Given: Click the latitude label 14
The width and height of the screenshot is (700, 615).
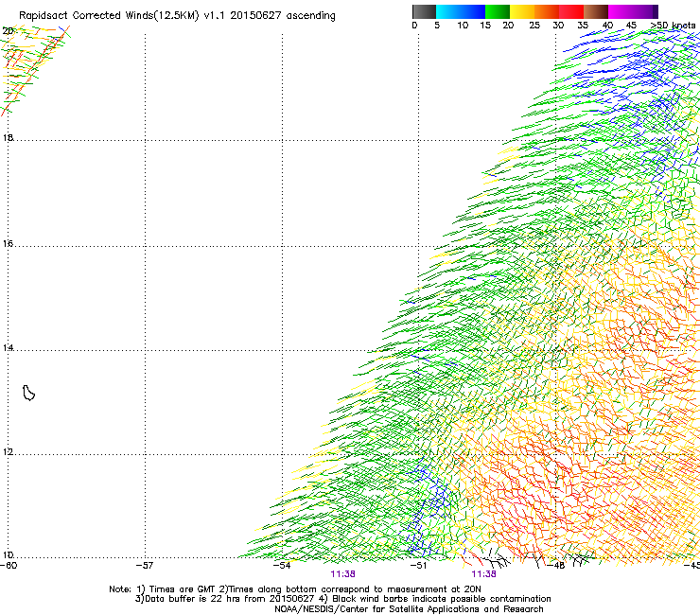Looking at the screenshot, I should (x=8, y=347).
